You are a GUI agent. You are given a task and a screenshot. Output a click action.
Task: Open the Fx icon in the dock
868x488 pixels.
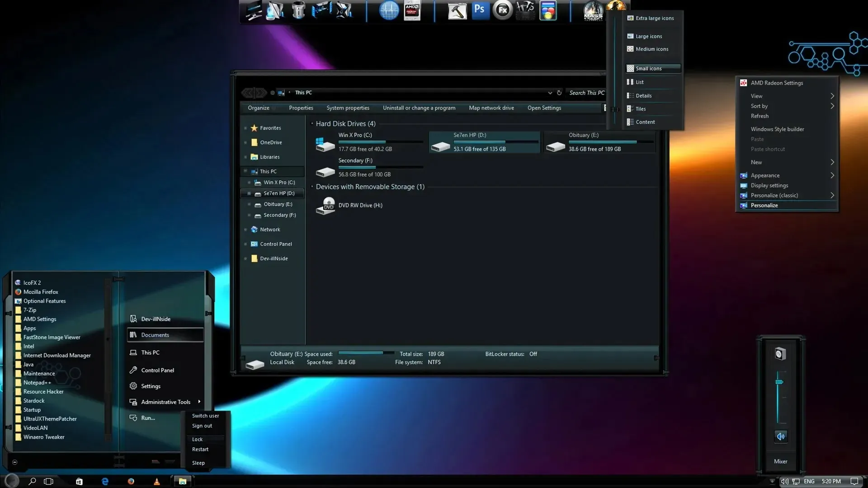(502, 10)
